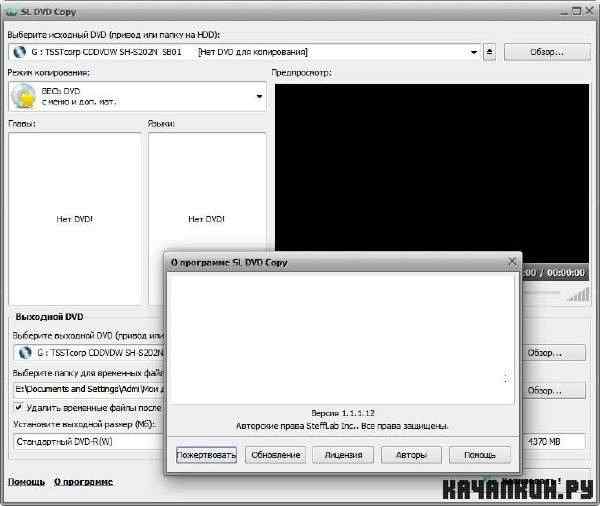
Task: Click the DVD disc icon in copy mode
Action: tap(24, 96)
